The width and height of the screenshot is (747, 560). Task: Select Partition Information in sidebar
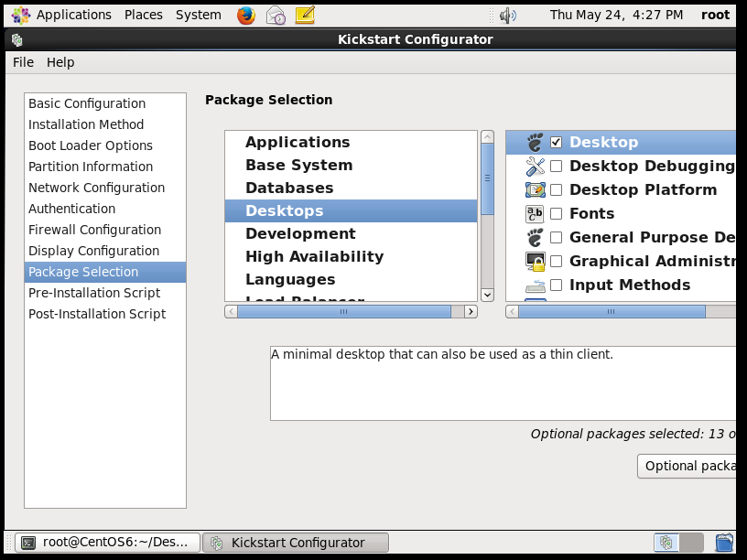(x=104, y=167)
